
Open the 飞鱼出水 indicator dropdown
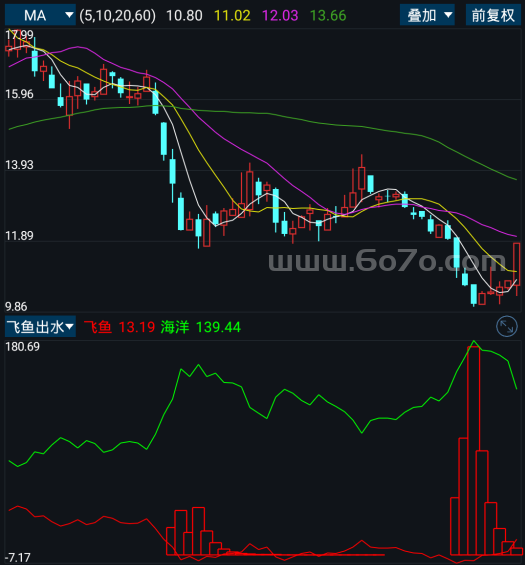(40, 326)
